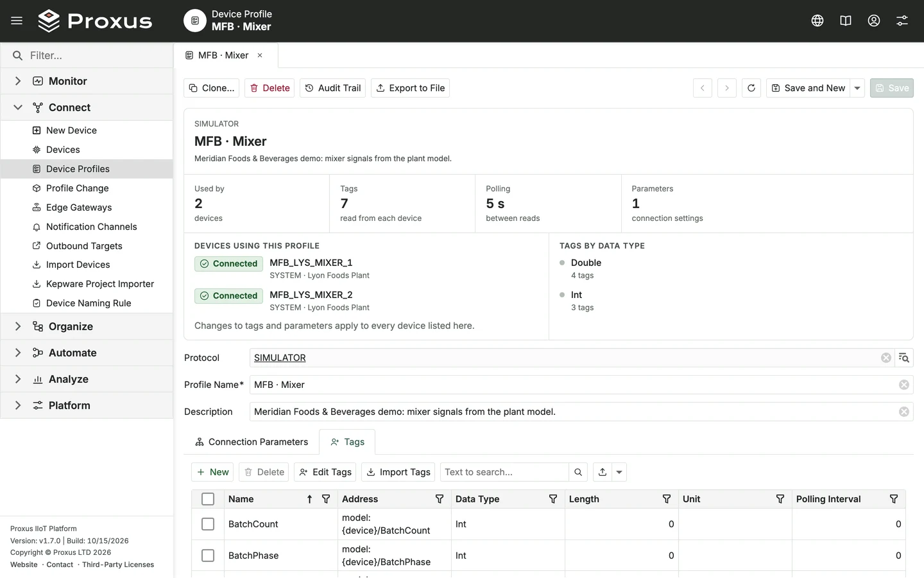This screenshot has width=924, height=578.
Task: Clear the Description field
Action: pyautogui.click(x=904, y=412)
